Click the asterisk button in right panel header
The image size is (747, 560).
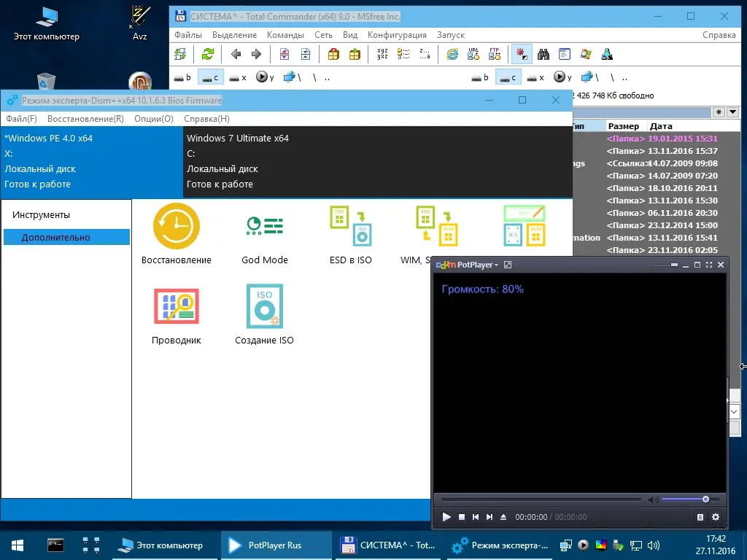coord(719,112)
